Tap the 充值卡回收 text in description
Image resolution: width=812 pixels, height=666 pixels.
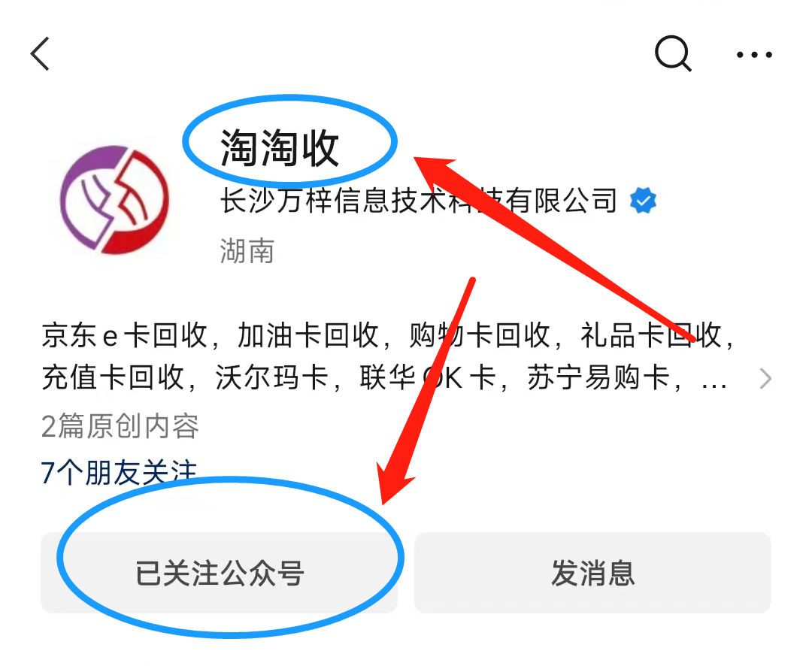tap(113, 377)
